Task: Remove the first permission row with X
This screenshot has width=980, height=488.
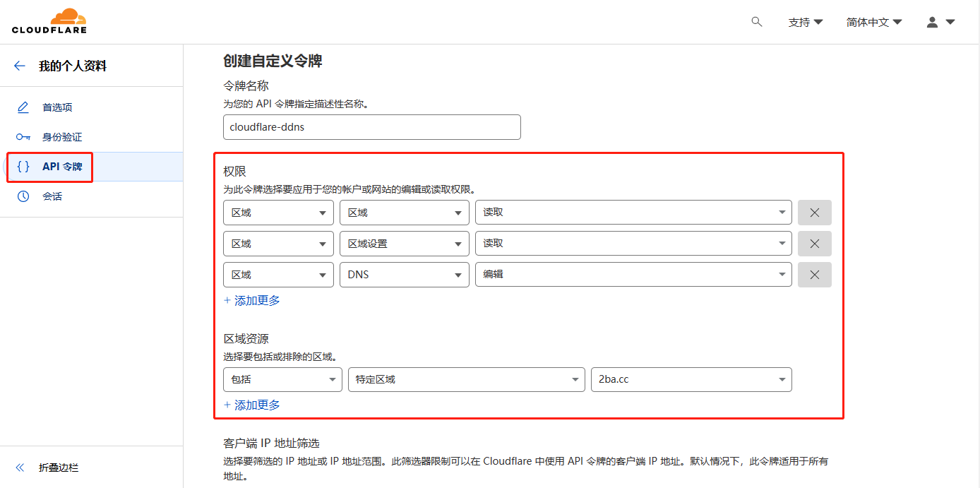Action: (814, 212)
